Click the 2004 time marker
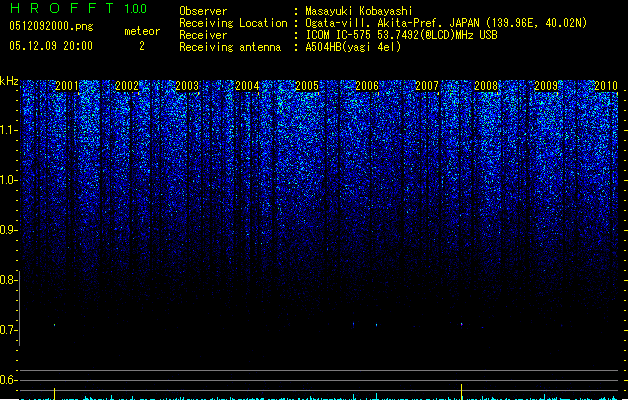 pyautogui.click(x=247, y=86)
